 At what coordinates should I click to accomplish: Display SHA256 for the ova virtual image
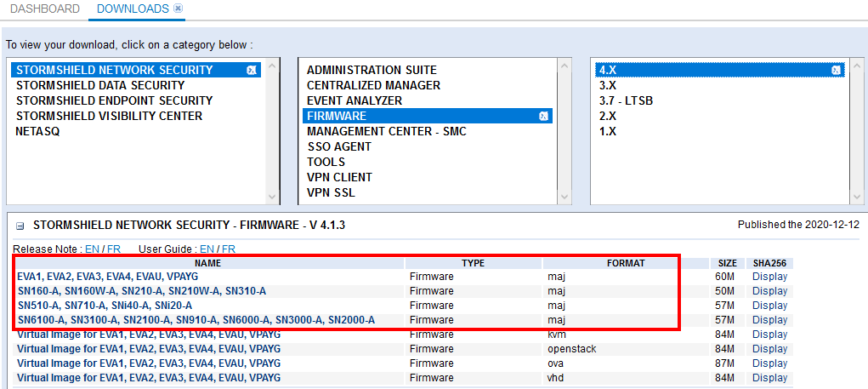click(x=769, y=363)
